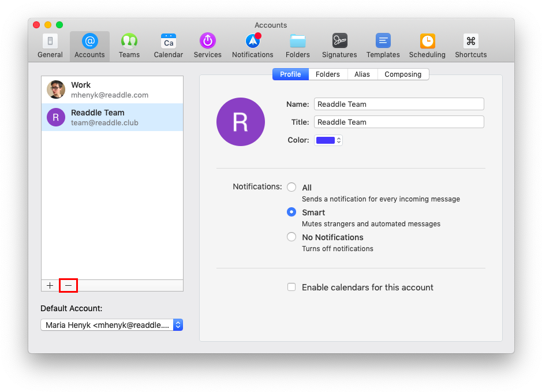
Task: Open the Signatures preferences pane
Action: pos(339,46)
